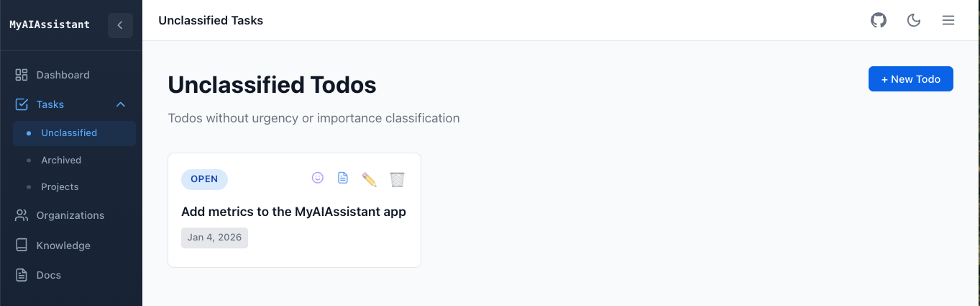Click the Organizations people icon
The height and width of the screenshot is (306, 980).
pyautogui.click(x=22, y=215)
